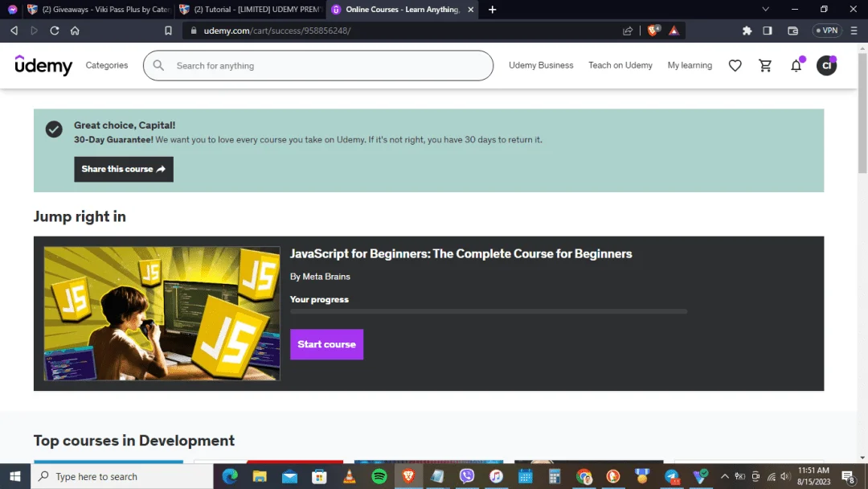The width and height of the screenshot is (868, 489).
Task: Open Brave Shields lion icon
Action: point(653,31)
